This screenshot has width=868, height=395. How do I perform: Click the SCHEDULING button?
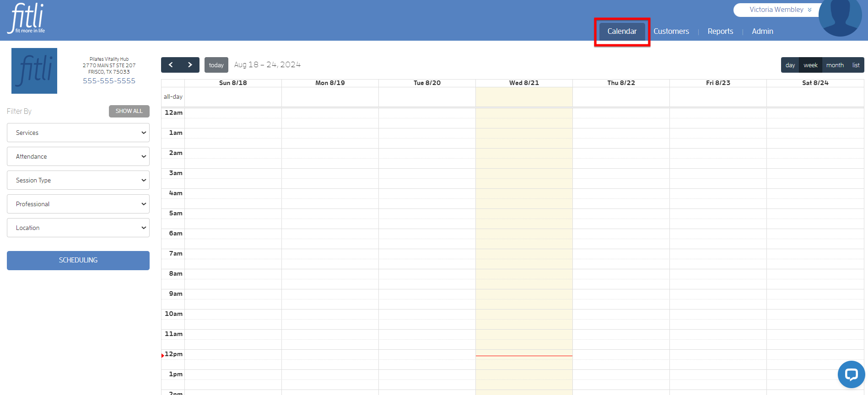78,260
